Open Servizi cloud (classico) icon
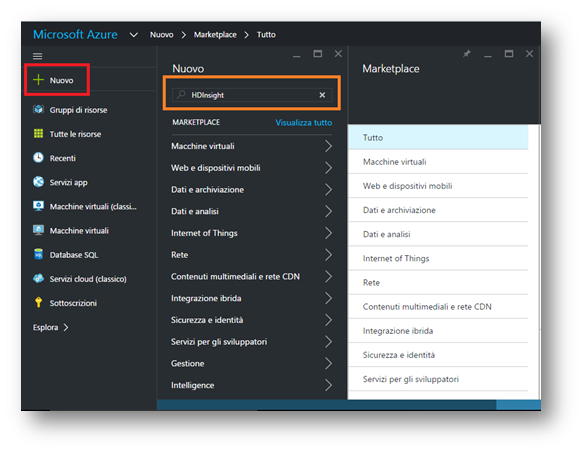 click(x=38, y=279)
